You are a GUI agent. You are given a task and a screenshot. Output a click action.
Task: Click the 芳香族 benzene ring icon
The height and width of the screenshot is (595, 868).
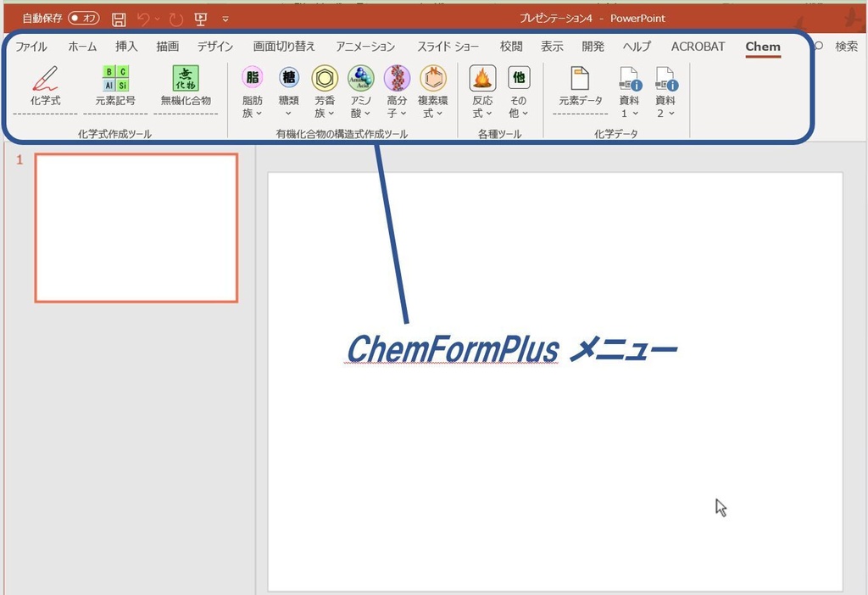325,78
